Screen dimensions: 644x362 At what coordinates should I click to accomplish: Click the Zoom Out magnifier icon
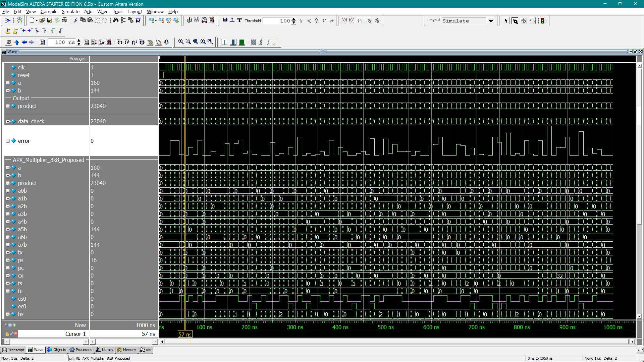coord(188,42)
